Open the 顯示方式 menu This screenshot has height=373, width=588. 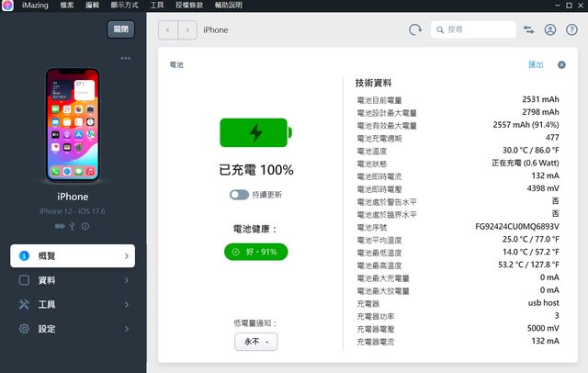(124, 6)
